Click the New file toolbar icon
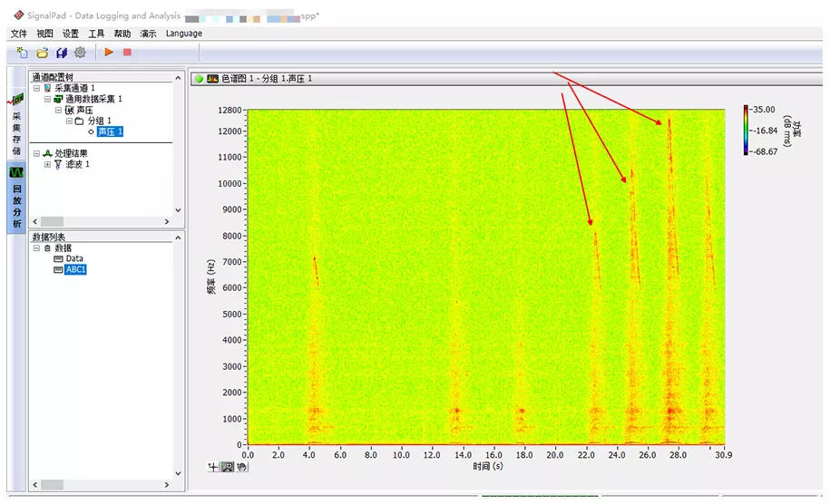The height and width of the screenshot is (504, 830). (x=23, y=53)
